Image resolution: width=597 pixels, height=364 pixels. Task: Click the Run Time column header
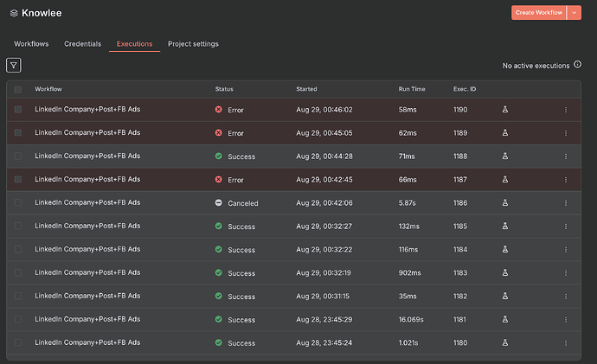click(x=412, y=89)
